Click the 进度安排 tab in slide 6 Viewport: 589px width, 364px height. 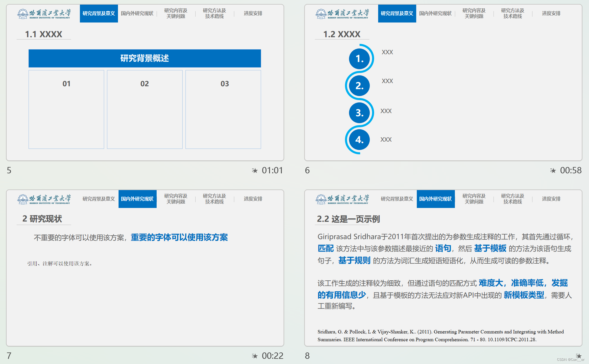pos(552,14)
